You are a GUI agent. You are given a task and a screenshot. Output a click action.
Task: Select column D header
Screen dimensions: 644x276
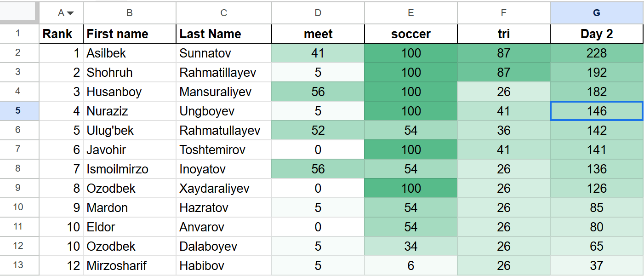point(318,13)
